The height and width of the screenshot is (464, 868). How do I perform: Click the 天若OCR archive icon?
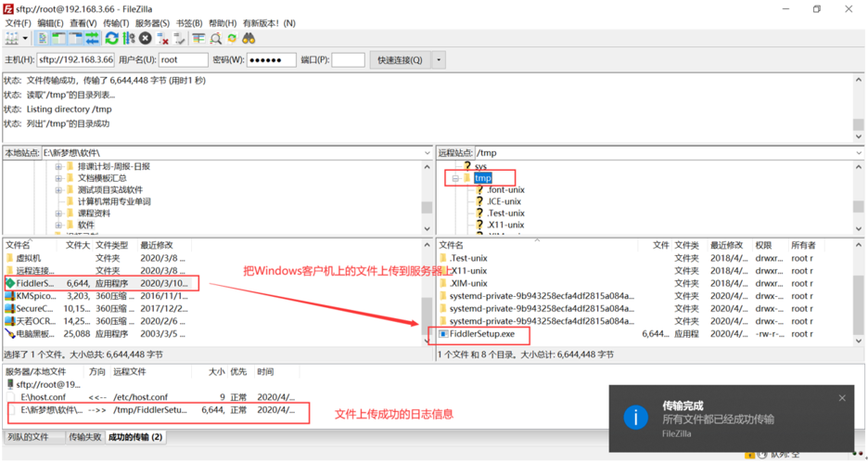[x=10, y=322]
